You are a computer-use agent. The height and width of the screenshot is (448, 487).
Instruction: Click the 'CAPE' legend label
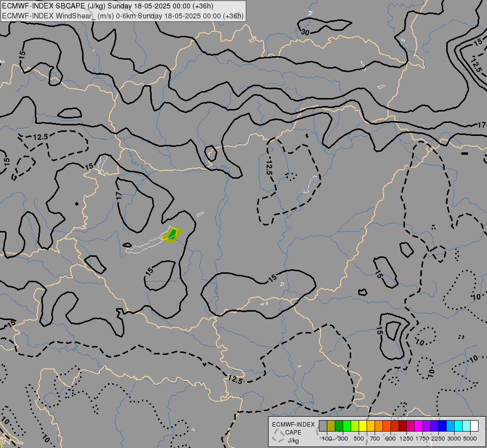click(x=293, y=433)
